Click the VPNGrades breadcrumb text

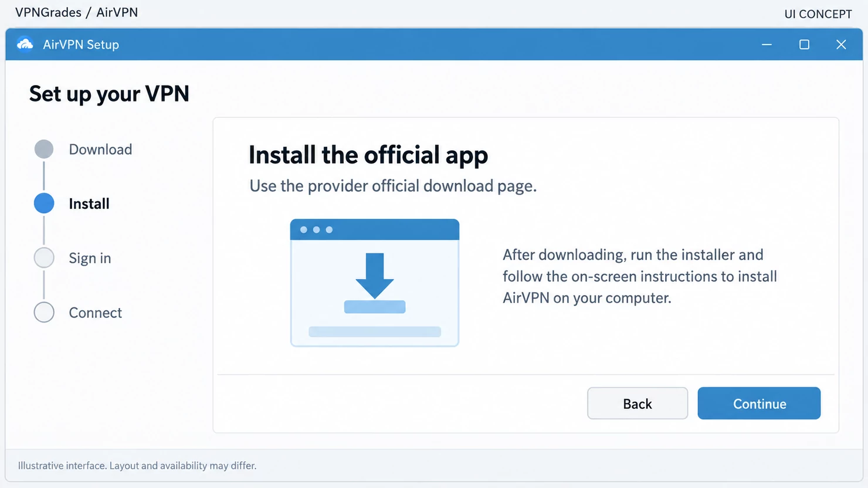[x=48, y=12]
